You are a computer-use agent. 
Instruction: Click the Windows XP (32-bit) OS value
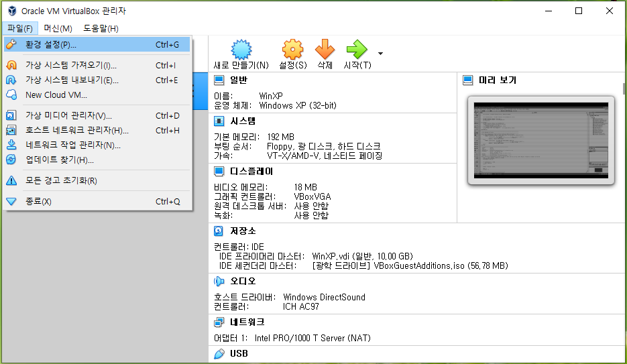(298, 105)
